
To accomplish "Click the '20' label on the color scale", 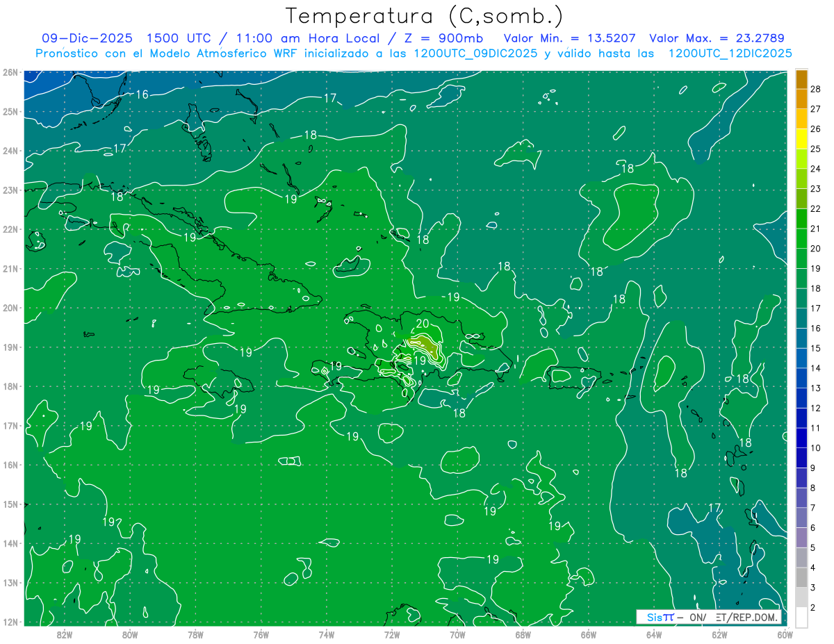I will [815, 249].
